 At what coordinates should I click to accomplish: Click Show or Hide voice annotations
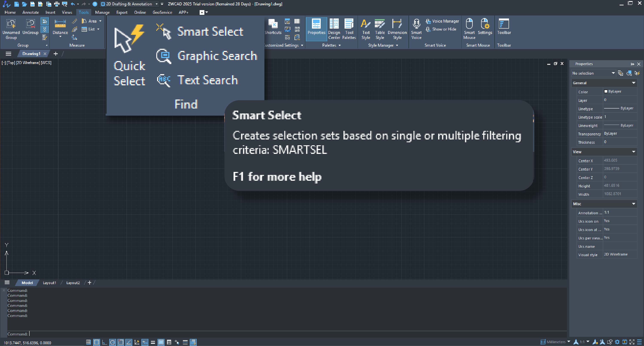tap(441, 29)
